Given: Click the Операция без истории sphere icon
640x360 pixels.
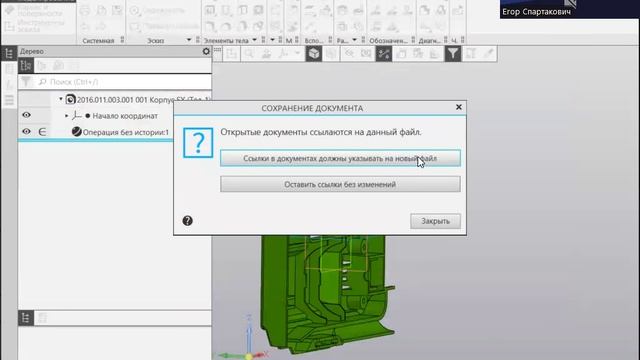Looking at the screenshot, I should click(x=76, y=131).
